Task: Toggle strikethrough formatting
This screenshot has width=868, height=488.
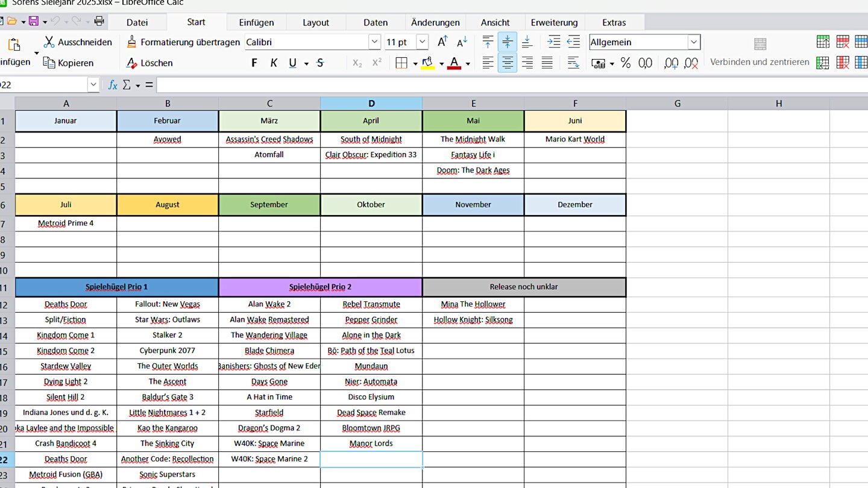Action: (320, 63)
